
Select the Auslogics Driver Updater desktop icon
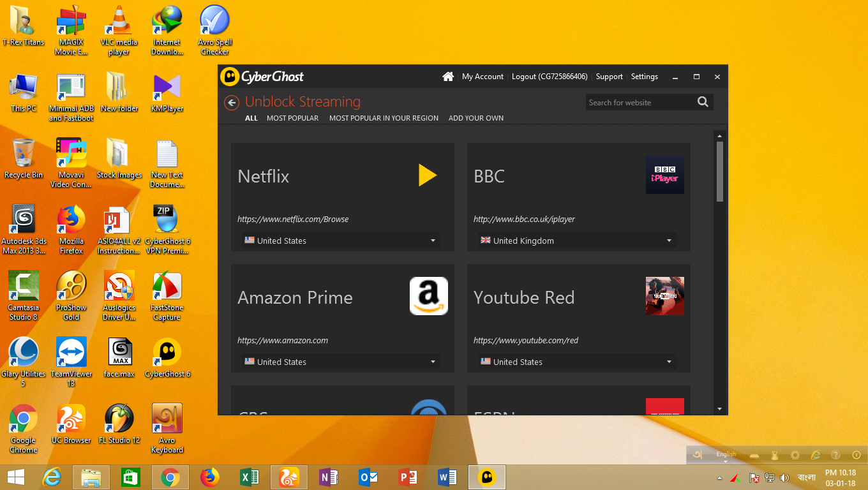(119, 296)
